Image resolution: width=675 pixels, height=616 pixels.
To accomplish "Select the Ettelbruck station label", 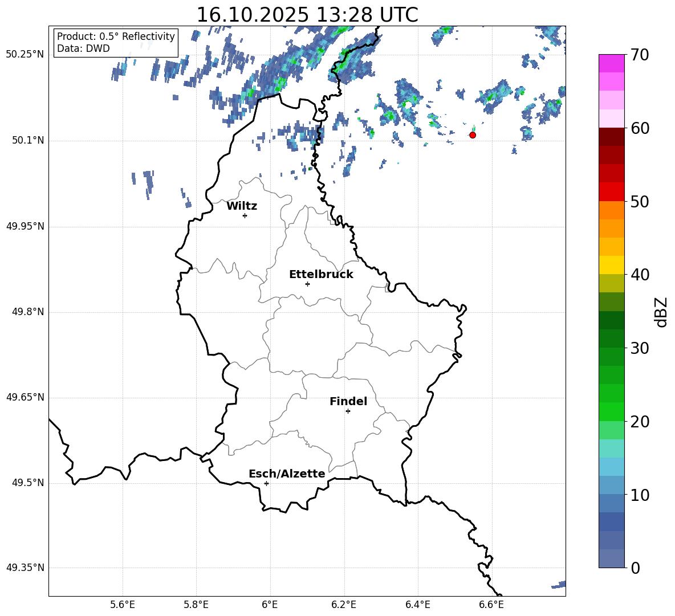I will coord(321,275).
